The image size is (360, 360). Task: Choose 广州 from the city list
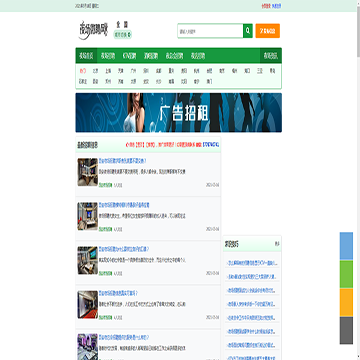coord(133,71)
